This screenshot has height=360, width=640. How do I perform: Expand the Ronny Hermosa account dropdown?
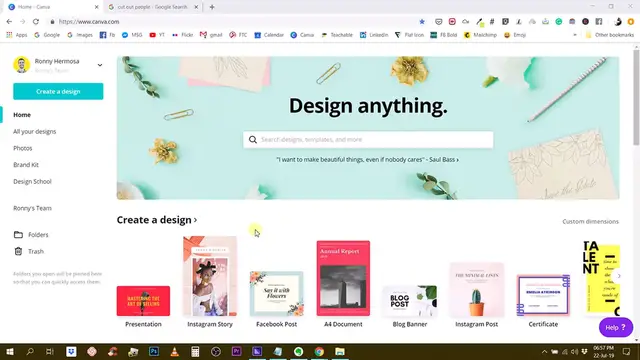point(100,65)
